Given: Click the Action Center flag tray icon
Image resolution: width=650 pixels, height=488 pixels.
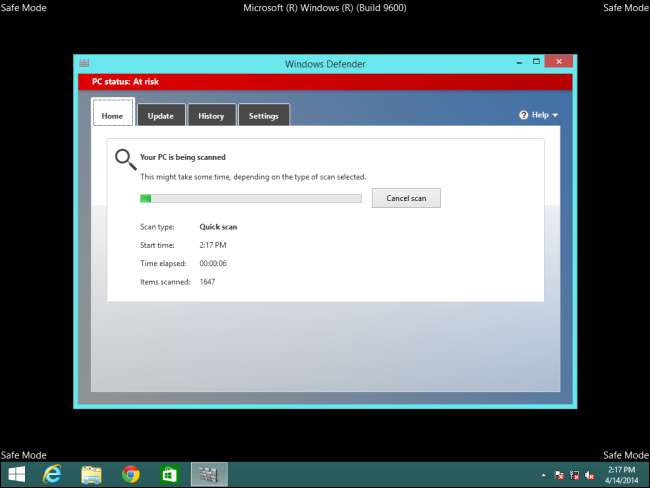Looking at the screenshot, I should pyautogui.click(x=559, y=475).
